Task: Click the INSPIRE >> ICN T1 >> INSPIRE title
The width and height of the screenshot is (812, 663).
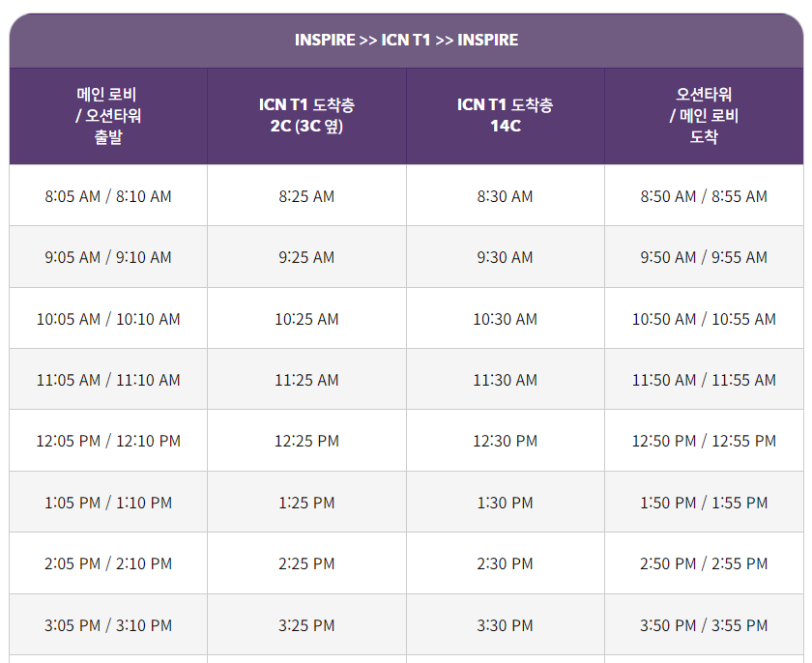Action: coord(407,40)
